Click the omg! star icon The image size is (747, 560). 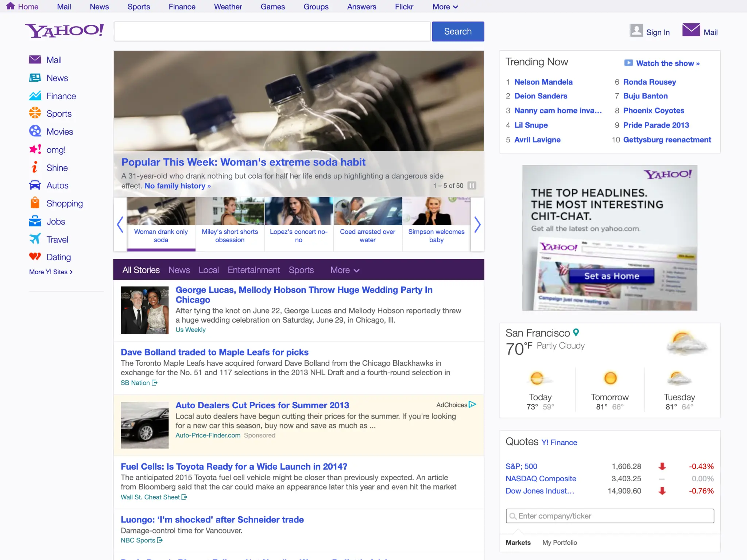pyautogui.click(x=35, y=149)
